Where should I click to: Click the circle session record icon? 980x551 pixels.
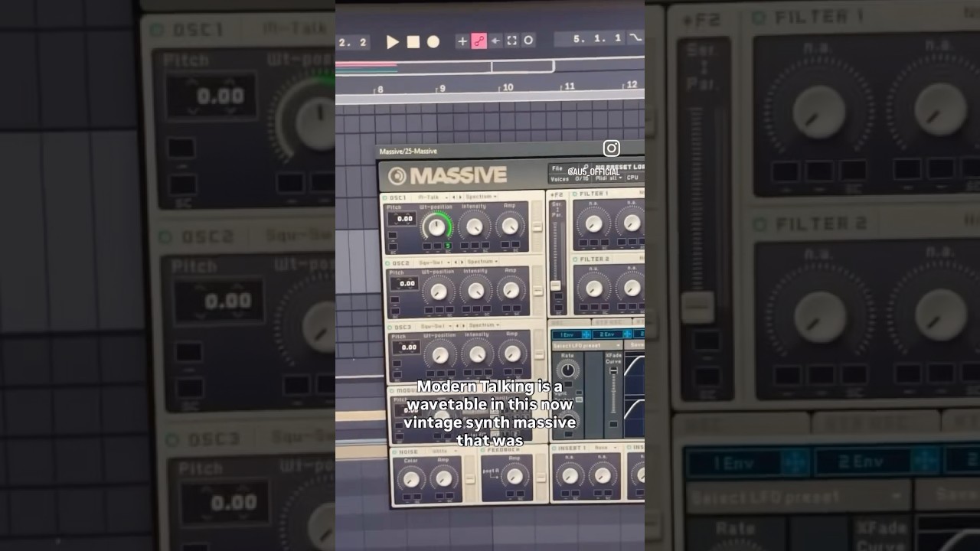coord(528,41)
